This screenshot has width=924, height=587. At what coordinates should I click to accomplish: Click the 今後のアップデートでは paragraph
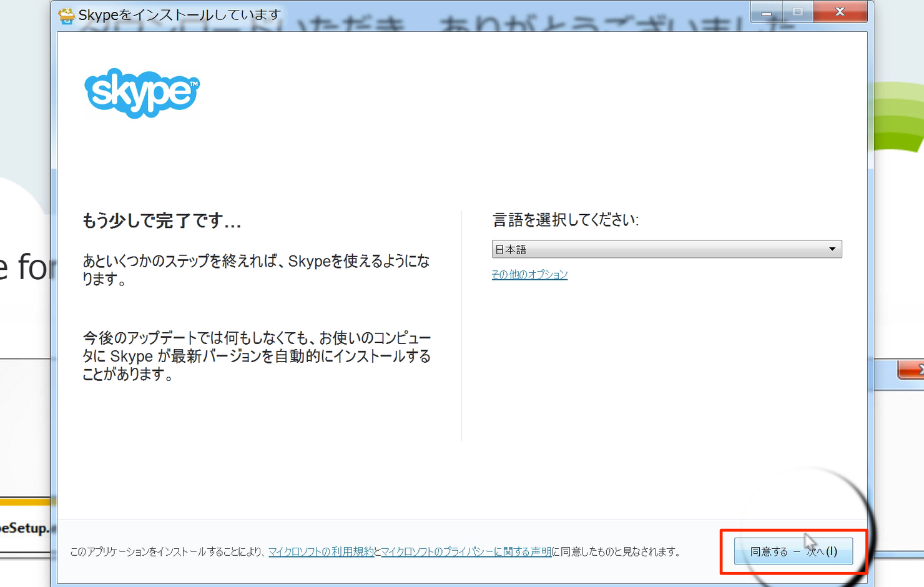(x=257, y=356)
